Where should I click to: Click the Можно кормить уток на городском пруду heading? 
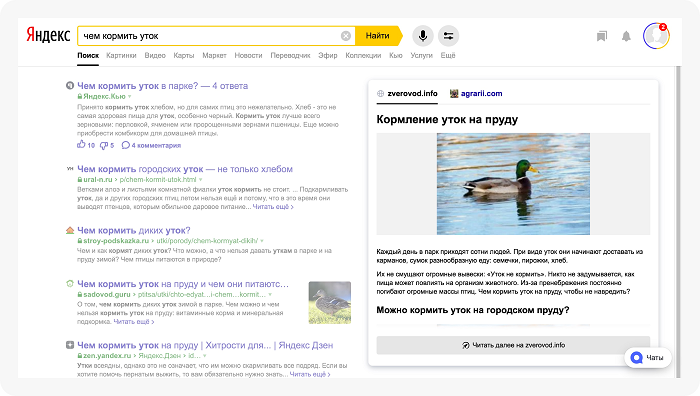[x=473, y=310]
